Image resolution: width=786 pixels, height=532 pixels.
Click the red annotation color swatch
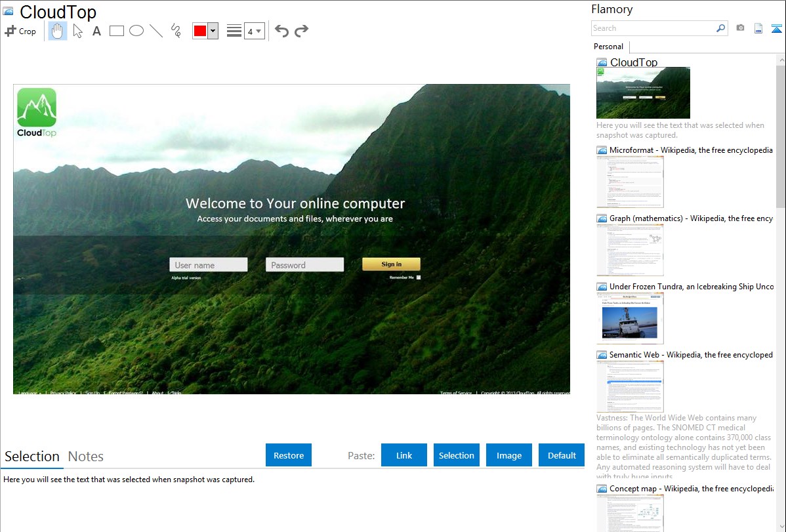[200, 31]
